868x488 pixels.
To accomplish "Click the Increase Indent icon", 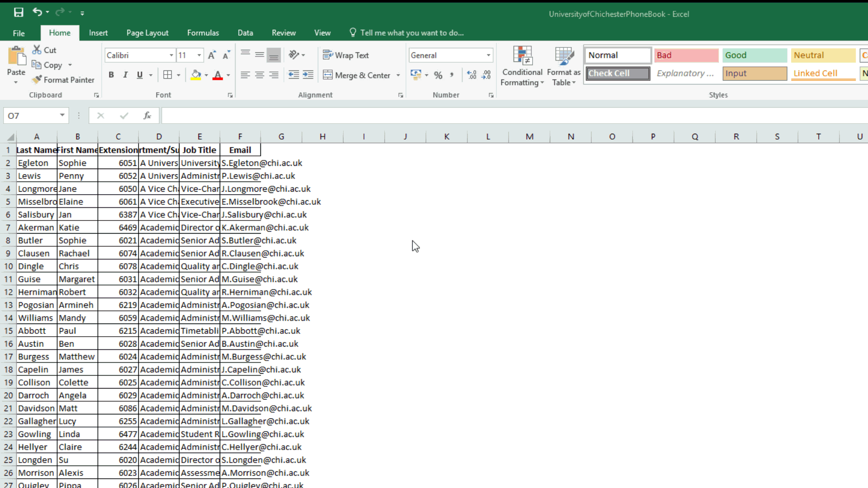I will point(308,75).
